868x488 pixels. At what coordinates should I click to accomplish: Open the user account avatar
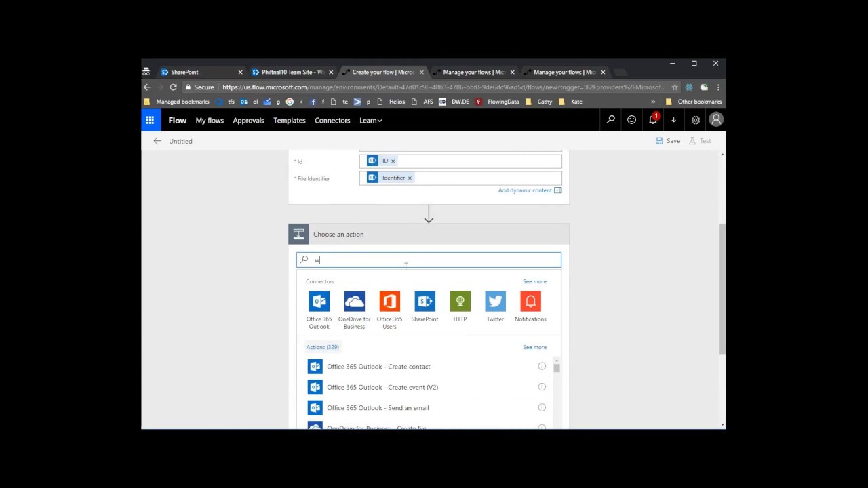point(716,119)
